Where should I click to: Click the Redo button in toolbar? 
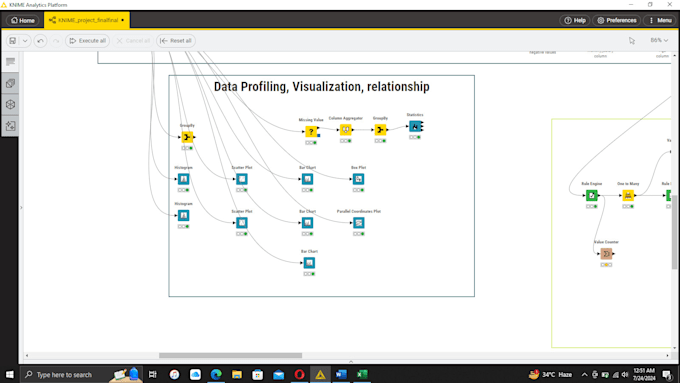[x=56, y=41]
